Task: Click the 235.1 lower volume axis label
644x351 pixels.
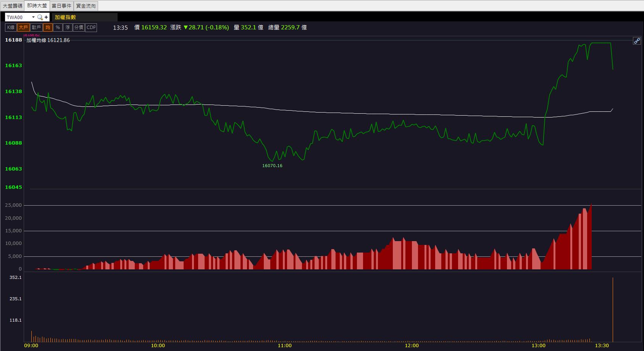Action: coord(16,299)
